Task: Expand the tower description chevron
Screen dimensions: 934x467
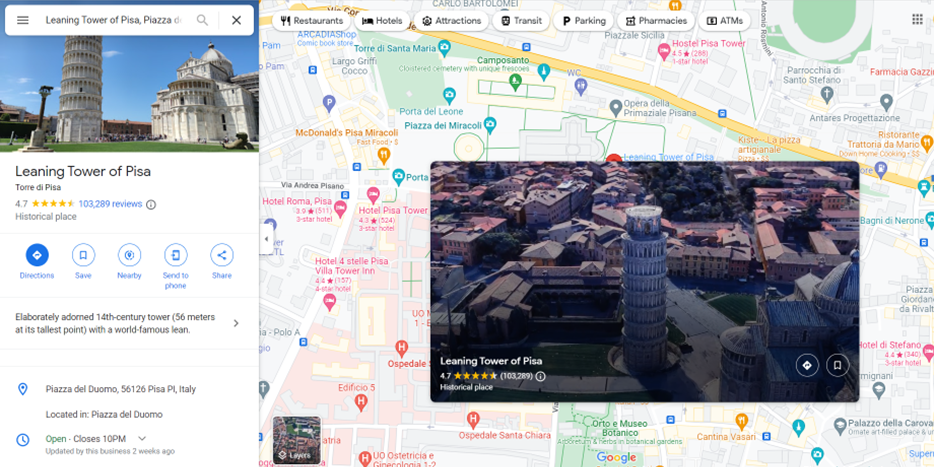Action: [236, 323]
